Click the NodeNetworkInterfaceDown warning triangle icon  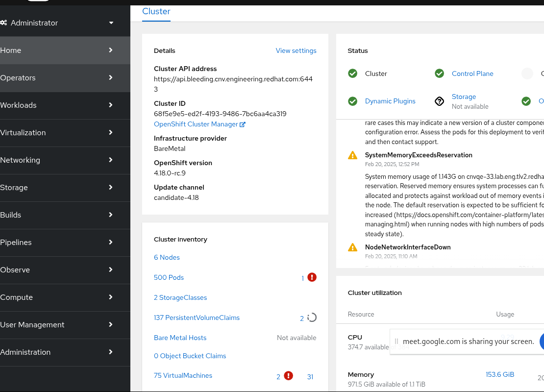click(352, 247)
